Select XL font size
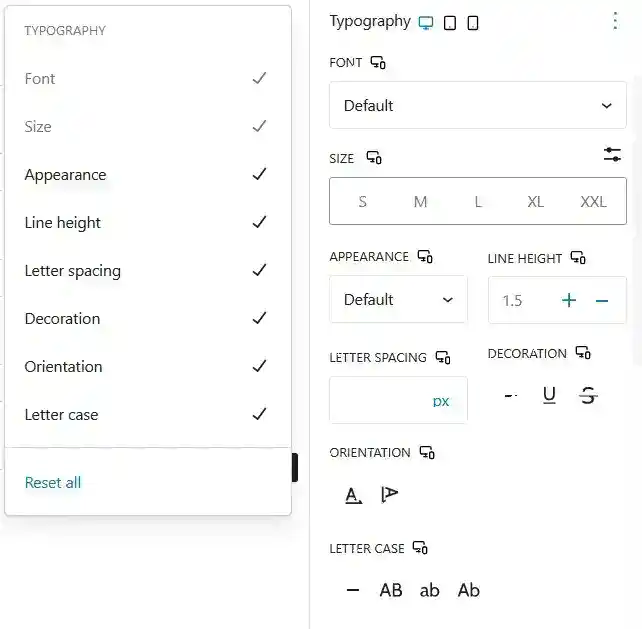Image resolution: width=642 pixels, height=629 pixels. click(x=536, y=202)
